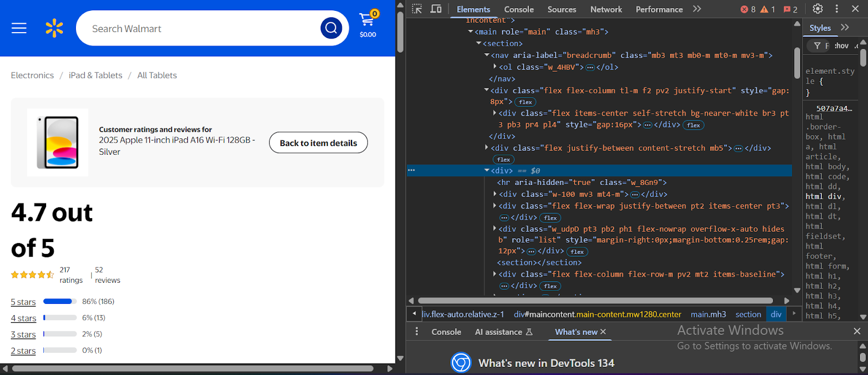Select main.mh3 in breadcrumb bar
The width and height of the screenshot is (868, 375).
pos(708,314)
